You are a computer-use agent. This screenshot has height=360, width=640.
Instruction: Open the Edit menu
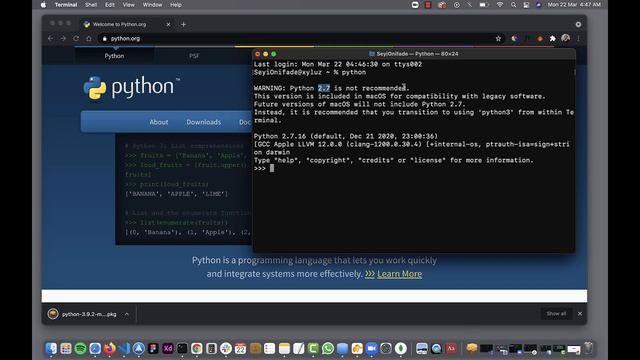[109, 5]
